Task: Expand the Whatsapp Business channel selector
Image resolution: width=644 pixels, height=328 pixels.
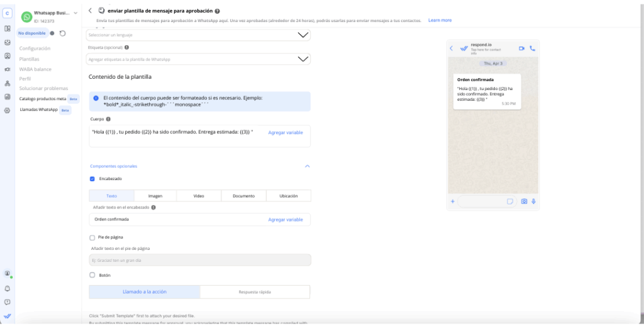Action: pyautogui.click(x=75, y=13)
